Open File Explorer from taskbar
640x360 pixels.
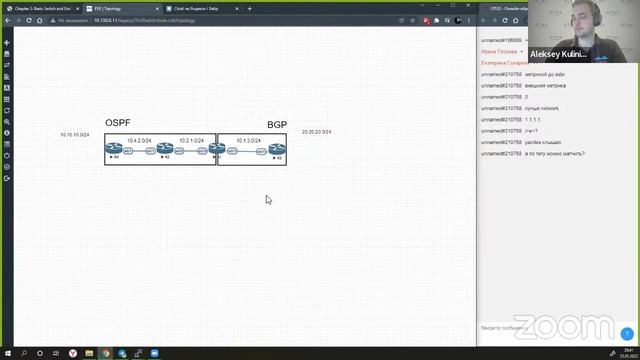(89, 353)
